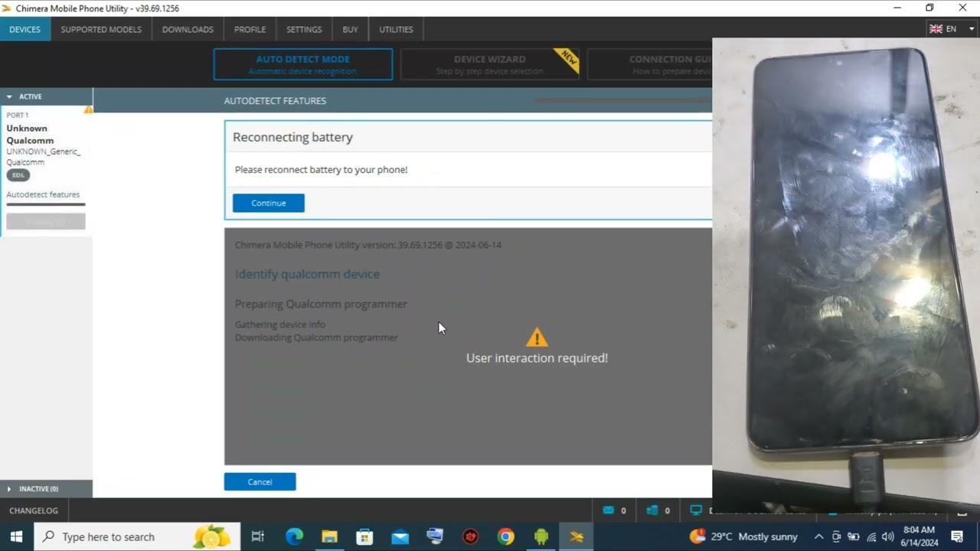980x551 pixels.
Task: Click the Downloading Qualcomm programmer log line
Action: pos(316,337)
